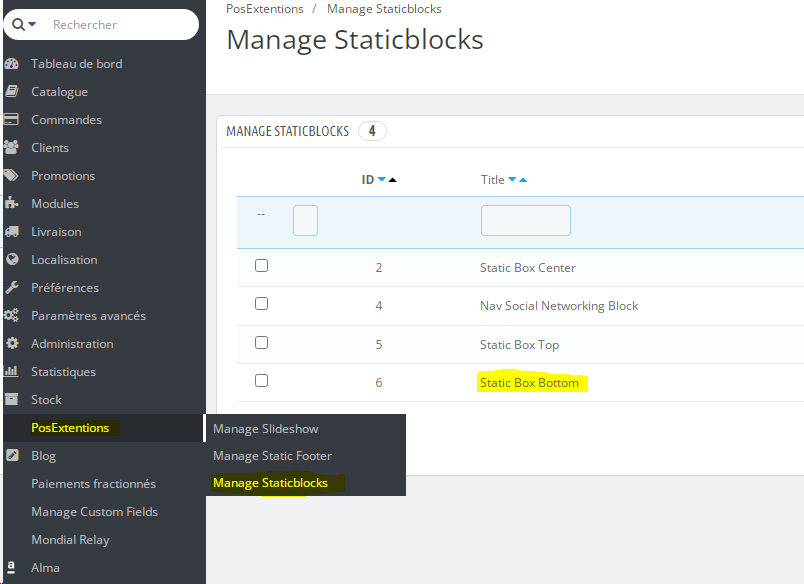Open the search filter dropdown arrow

32,24
